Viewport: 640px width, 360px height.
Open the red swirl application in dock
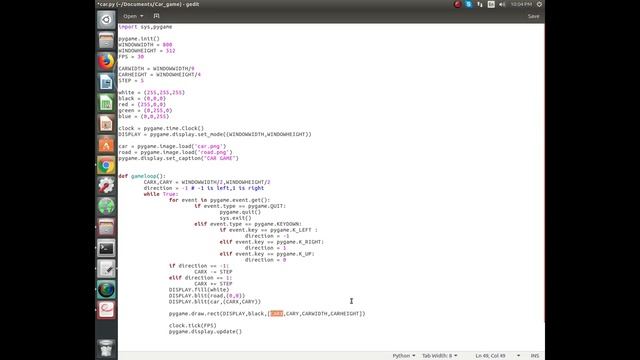click(106, 310)
